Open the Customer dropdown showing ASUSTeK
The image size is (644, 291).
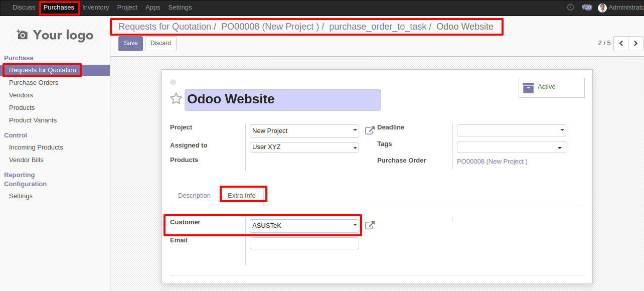[304, 226]
